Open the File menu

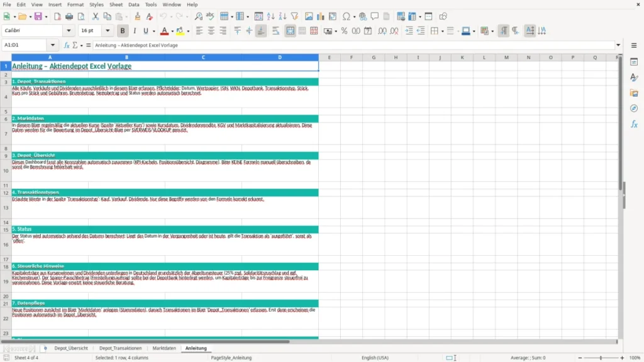[x=7, y=4]
